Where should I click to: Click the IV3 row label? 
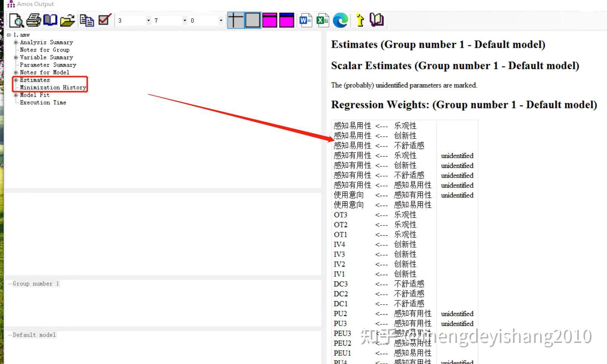[339, 254]
